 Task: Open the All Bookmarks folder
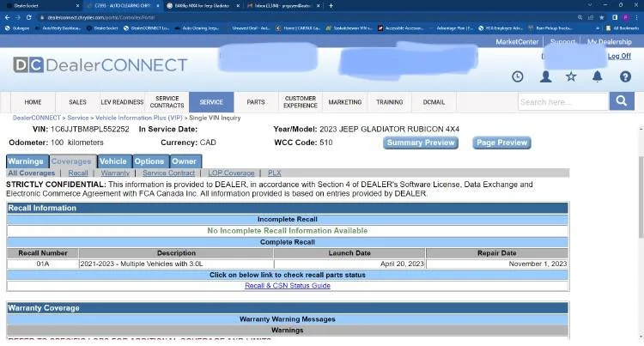[x=623, y=28]
